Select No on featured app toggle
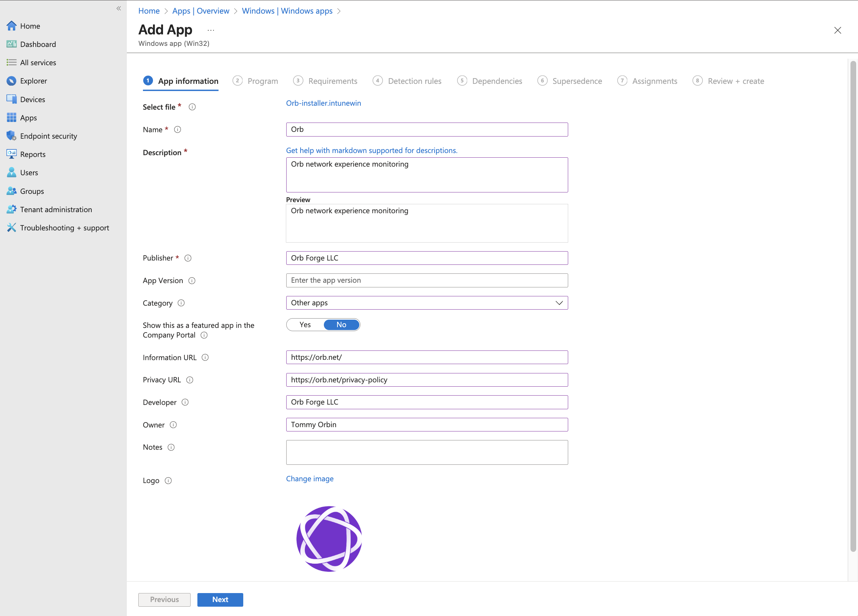Screen dimensions: 858x616 click(341, 325)
